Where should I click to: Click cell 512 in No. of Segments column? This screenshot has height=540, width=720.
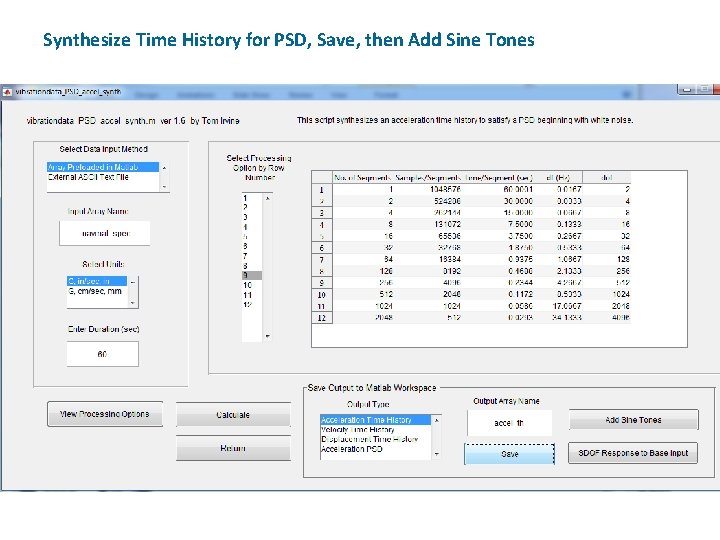pos(363,294)
